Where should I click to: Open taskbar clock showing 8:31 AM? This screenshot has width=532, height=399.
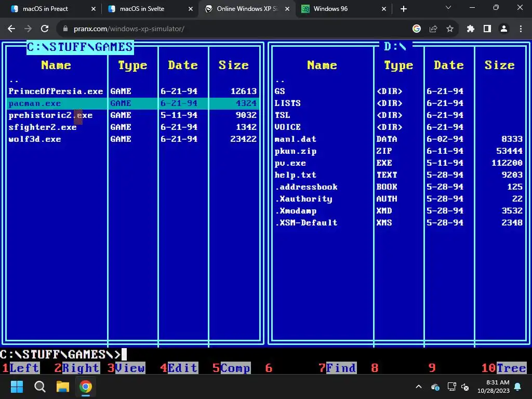point(494,387)
